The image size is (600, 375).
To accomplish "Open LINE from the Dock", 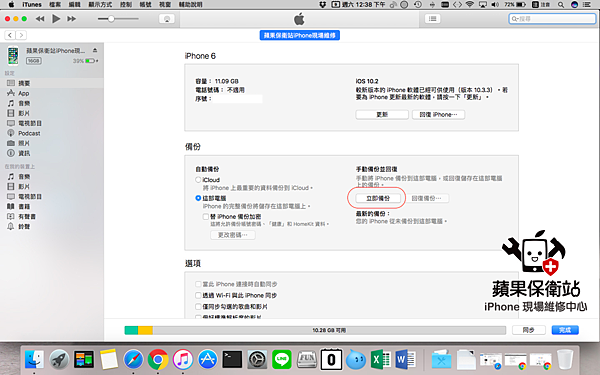I will click(x=282, y=360).
